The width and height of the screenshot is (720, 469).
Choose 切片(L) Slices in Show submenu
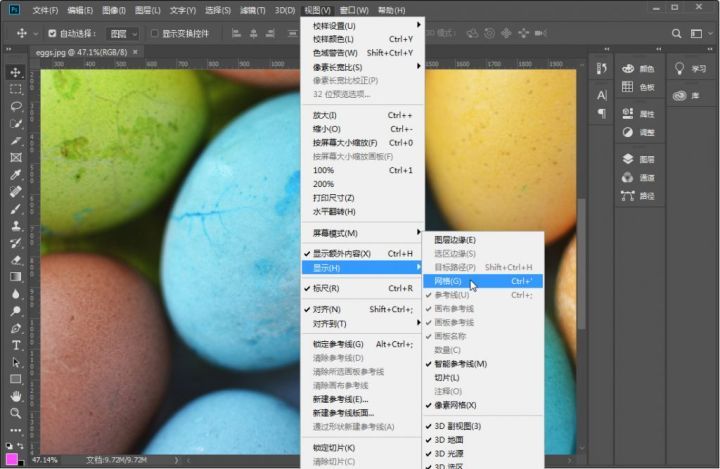(x=483, y=378)
